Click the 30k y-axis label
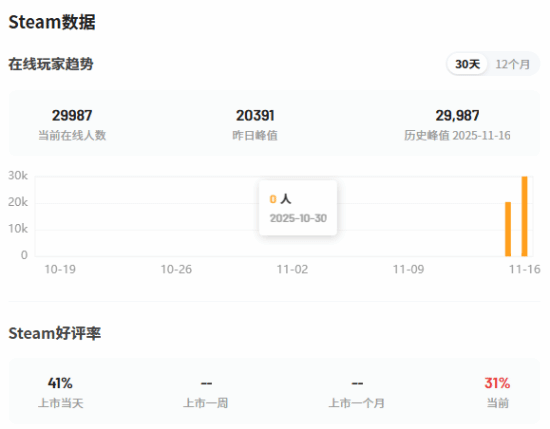The width and height of the screenshot is (550, 429). (18, 175)
